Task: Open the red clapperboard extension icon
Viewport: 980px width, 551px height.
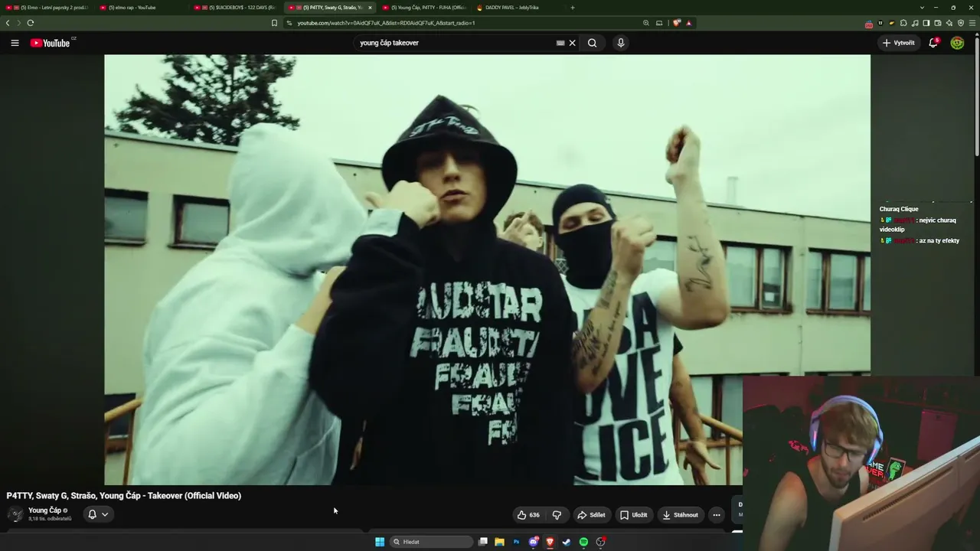Action: click(869, 23)
